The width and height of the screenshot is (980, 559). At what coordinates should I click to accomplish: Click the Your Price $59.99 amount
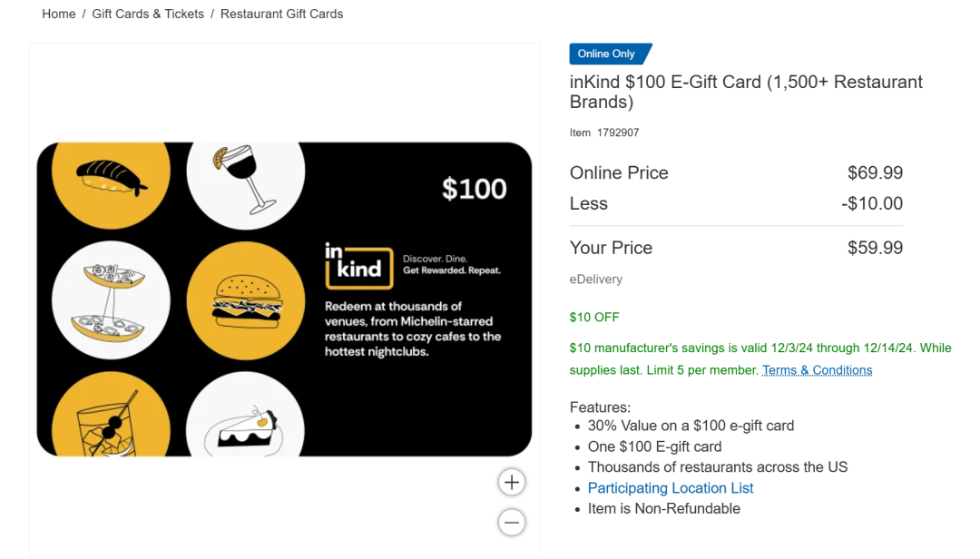pyautogui.click(x=875, y=248)
